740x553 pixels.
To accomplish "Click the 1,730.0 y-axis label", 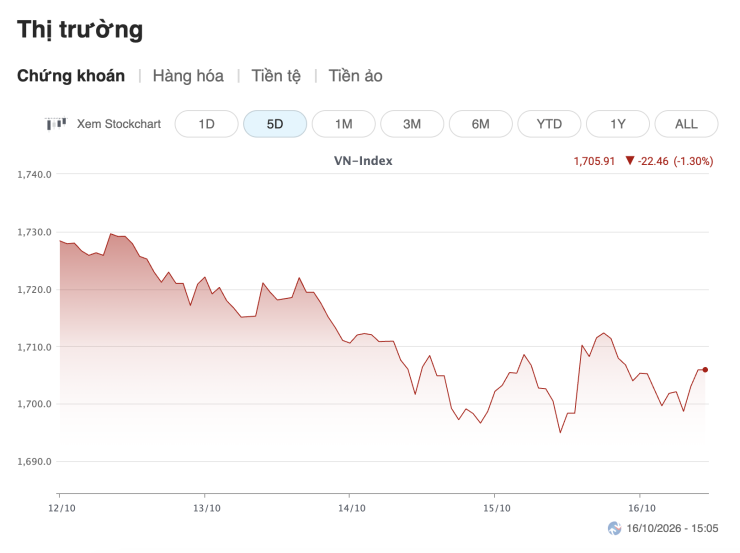I will pyautogui.click(x=34, y=232).
